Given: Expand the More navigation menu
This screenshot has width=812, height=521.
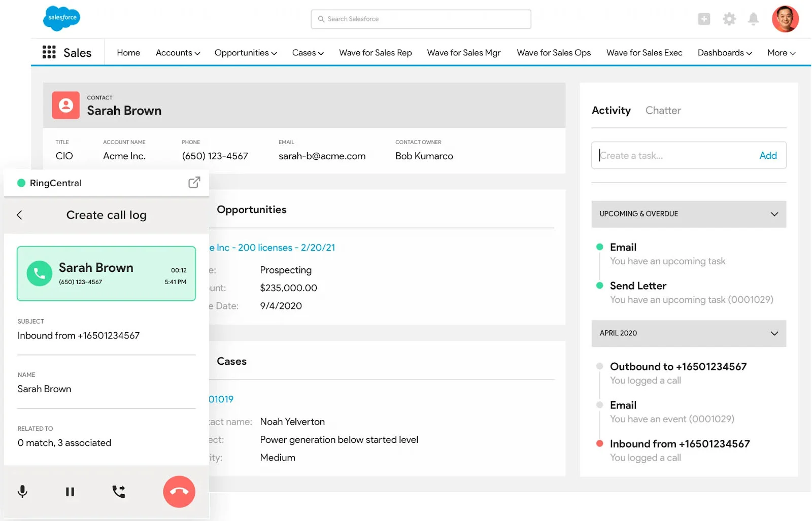Looking at the screenshot, I should (x=781, y=53).
